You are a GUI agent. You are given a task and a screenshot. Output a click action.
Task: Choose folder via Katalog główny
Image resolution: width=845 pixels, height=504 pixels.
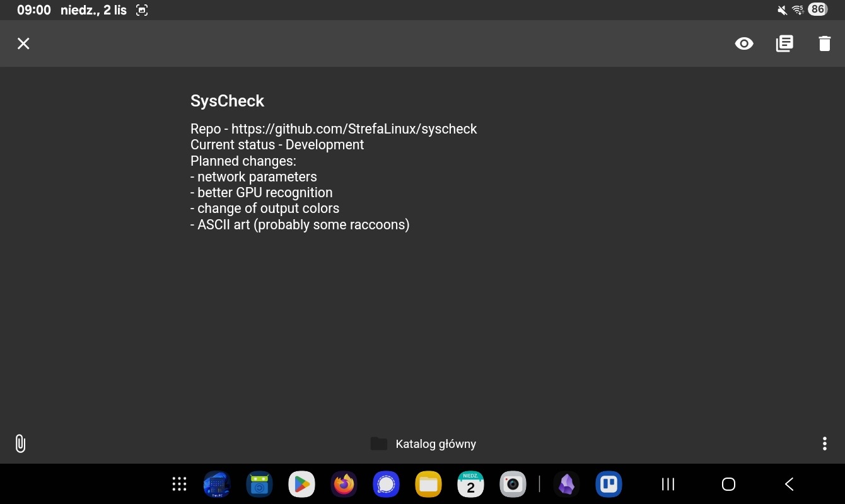click(x=424, y=444)
